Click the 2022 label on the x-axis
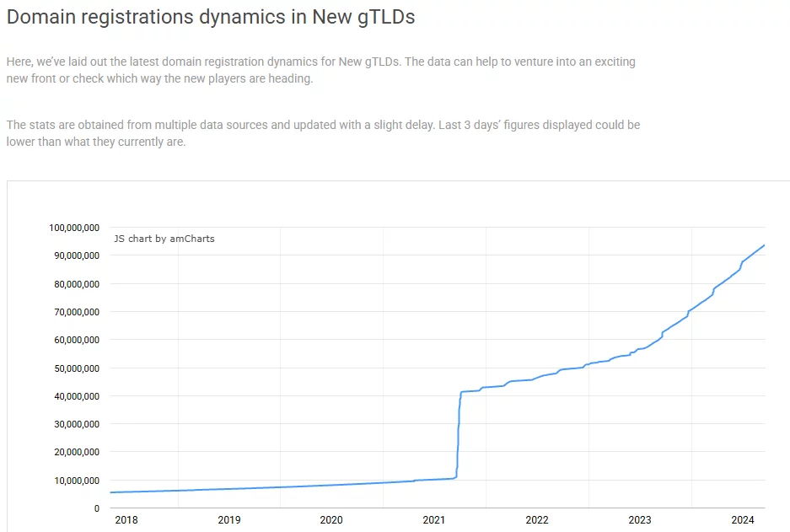The width and height of the screenshot is (790, 532). pyautogui.click(x=537, y=519)
